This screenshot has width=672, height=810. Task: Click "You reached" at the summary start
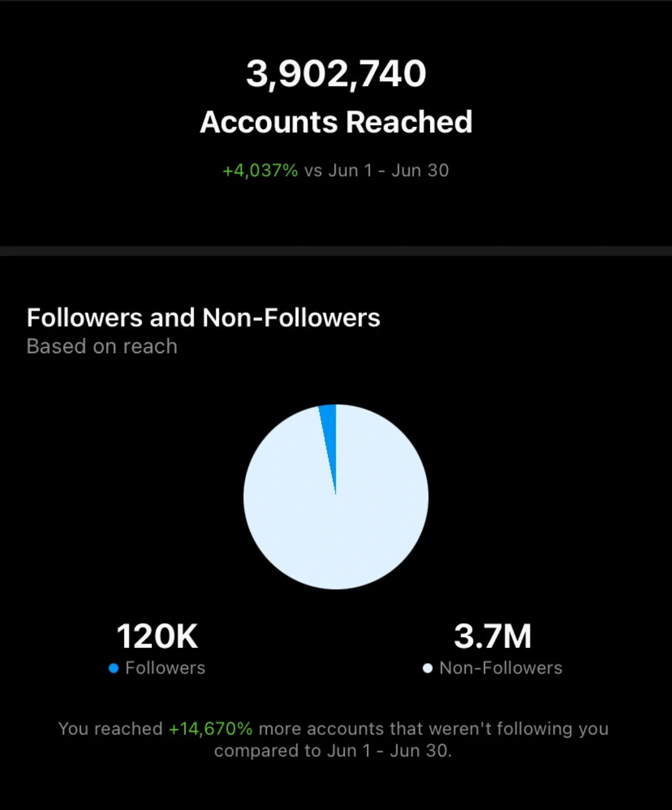[110, 728]
